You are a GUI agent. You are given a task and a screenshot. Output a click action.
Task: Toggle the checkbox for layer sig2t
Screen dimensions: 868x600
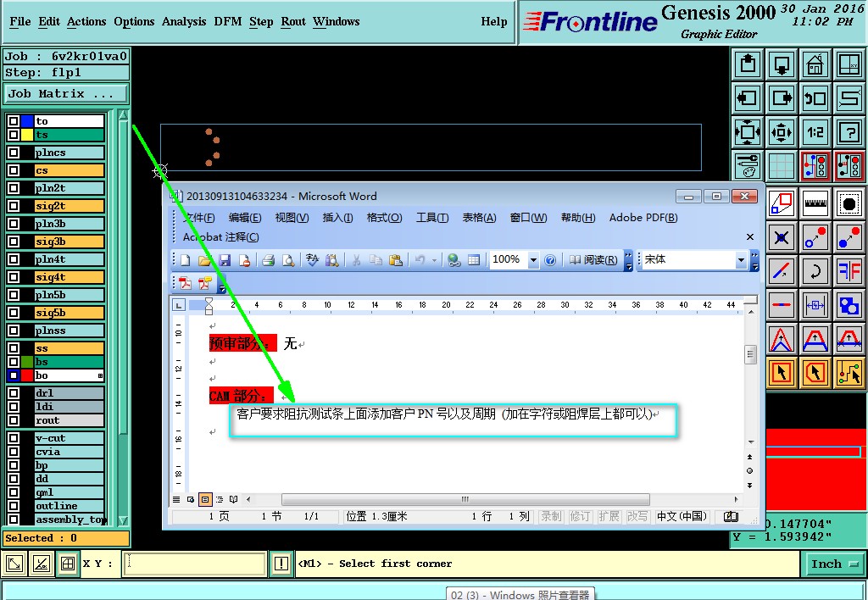point(14,205)
